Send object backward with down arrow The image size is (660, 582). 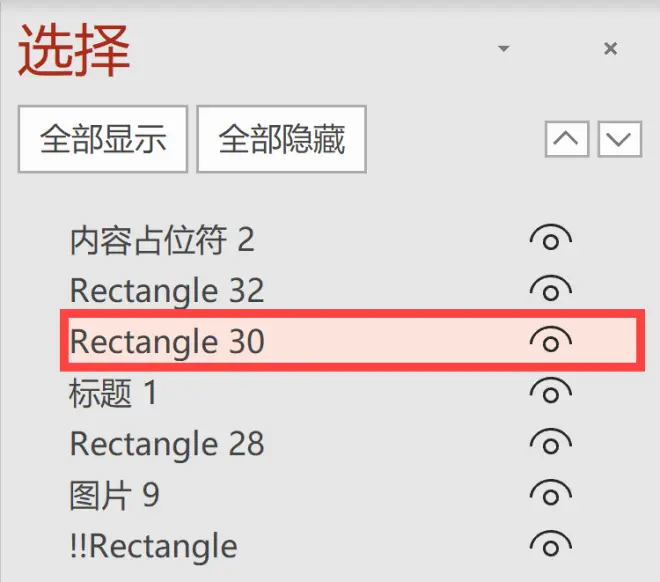[x=620, y=139]
